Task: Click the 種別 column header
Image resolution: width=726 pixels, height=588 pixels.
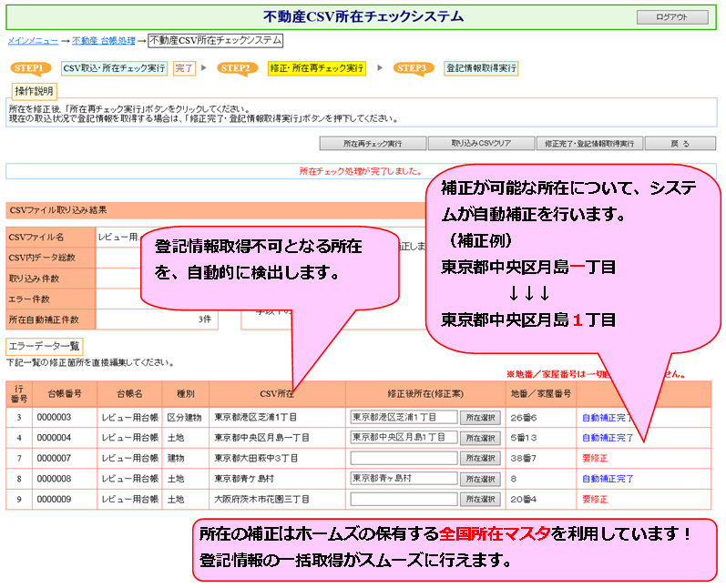Action: (186, 394)
